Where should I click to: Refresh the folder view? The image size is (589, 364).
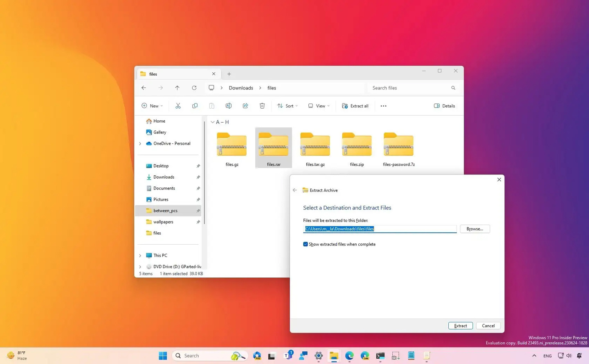(194, 88)
